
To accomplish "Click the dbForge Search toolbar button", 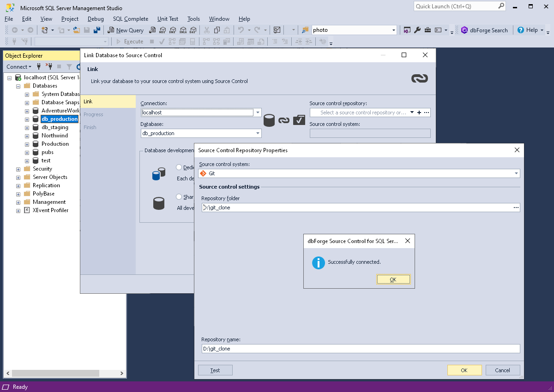I will pyautogui.click(x=485, y=30).
